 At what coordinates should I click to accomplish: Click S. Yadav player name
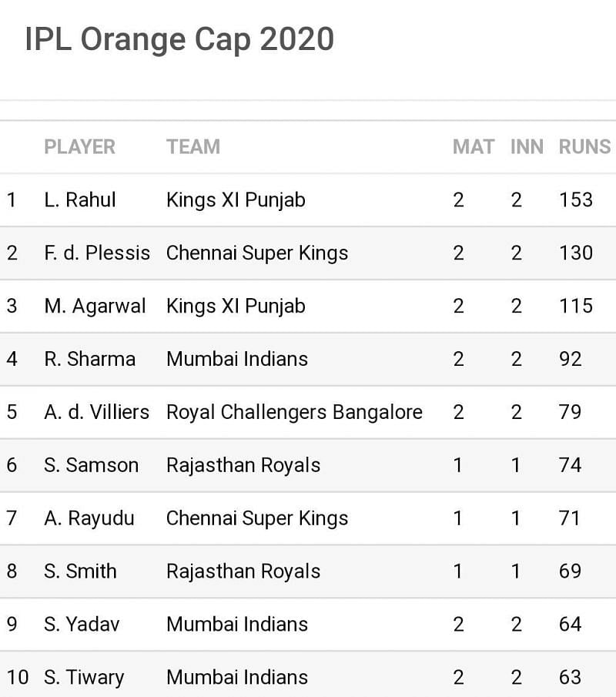pyautogui.click(x=82, y=625)
